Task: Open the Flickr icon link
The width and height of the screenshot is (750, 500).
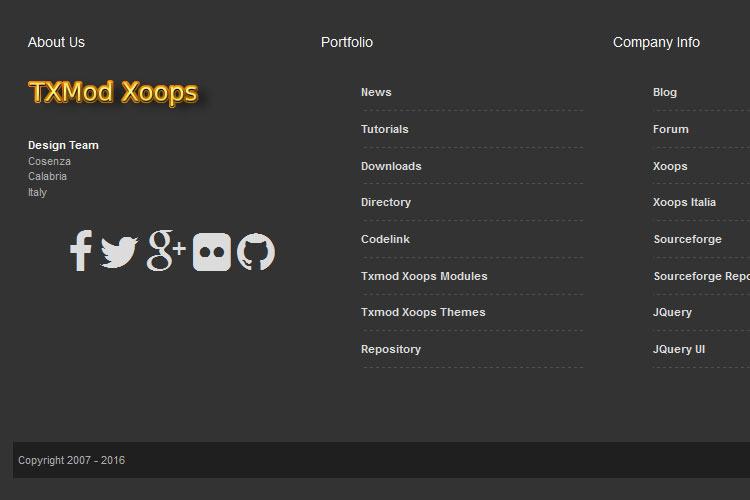Action: point(212,252)
